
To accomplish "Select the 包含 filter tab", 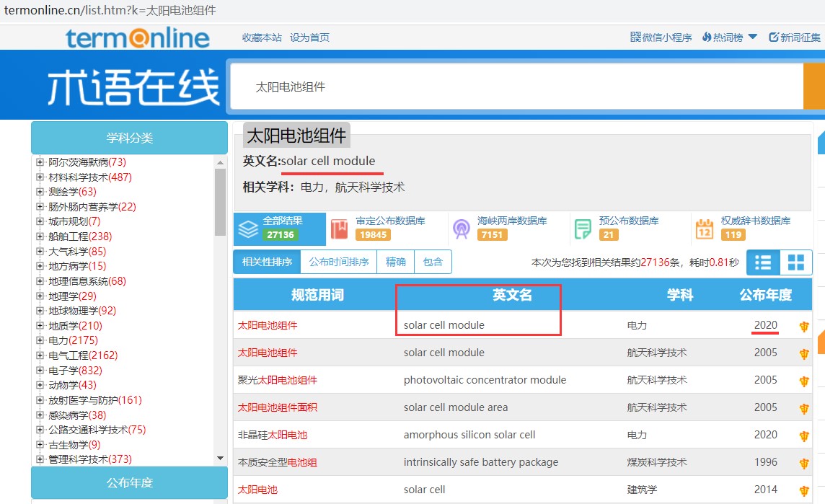I will coord(433,262).
